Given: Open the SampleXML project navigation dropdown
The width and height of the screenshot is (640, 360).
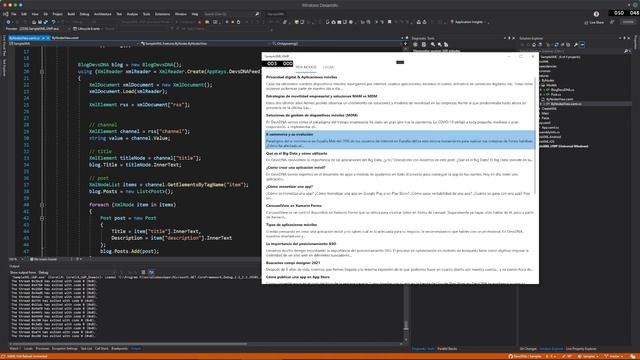Looking at the screenshot, I should pyautogui.click(x=73, y=43).
